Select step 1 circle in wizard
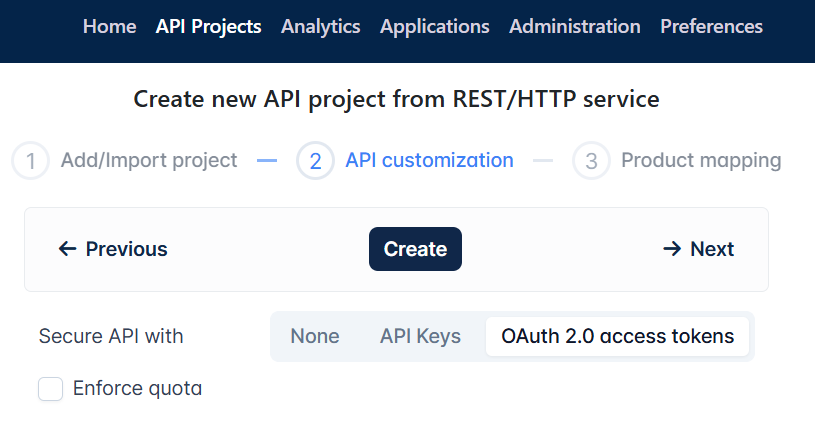This screenshot has height=438, width=815. point(31,161)
